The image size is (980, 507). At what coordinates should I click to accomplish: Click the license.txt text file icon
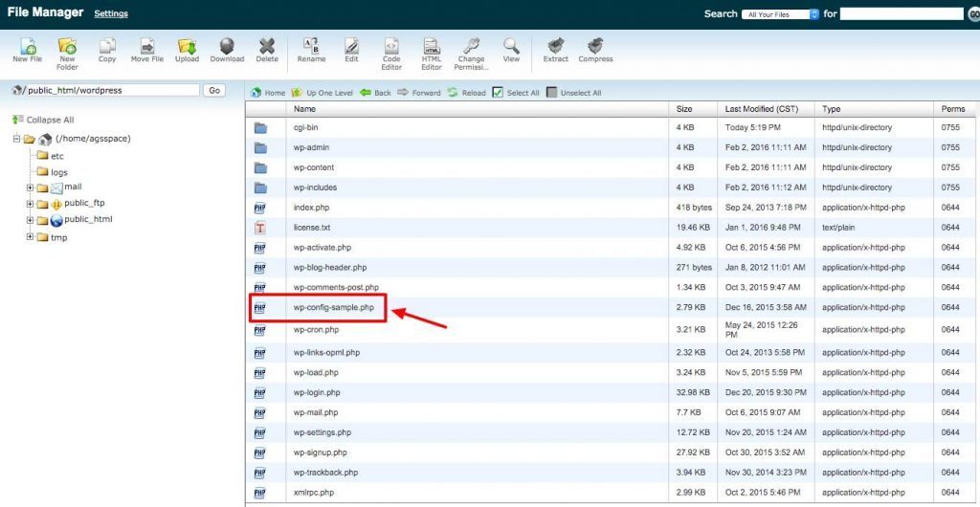260,228
